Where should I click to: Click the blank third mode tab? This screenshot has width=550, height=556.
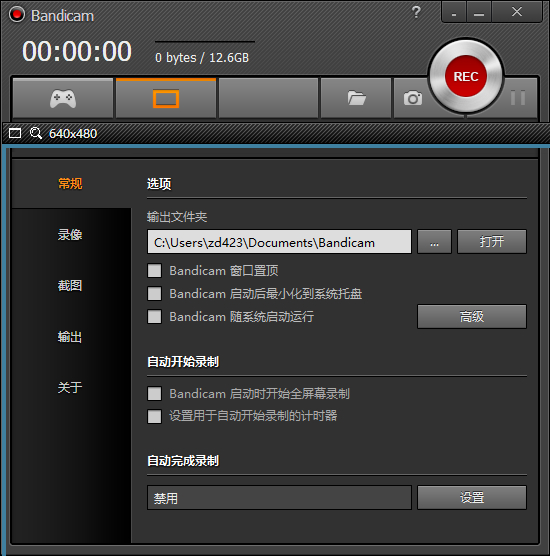pyautogui.click(x=268, y=98)
